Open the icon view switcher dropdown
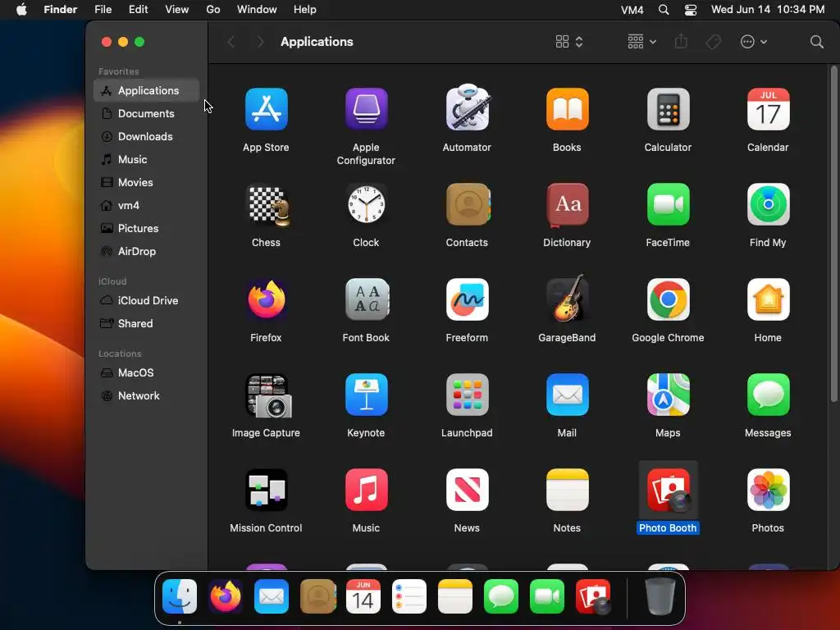 point(569,42)
